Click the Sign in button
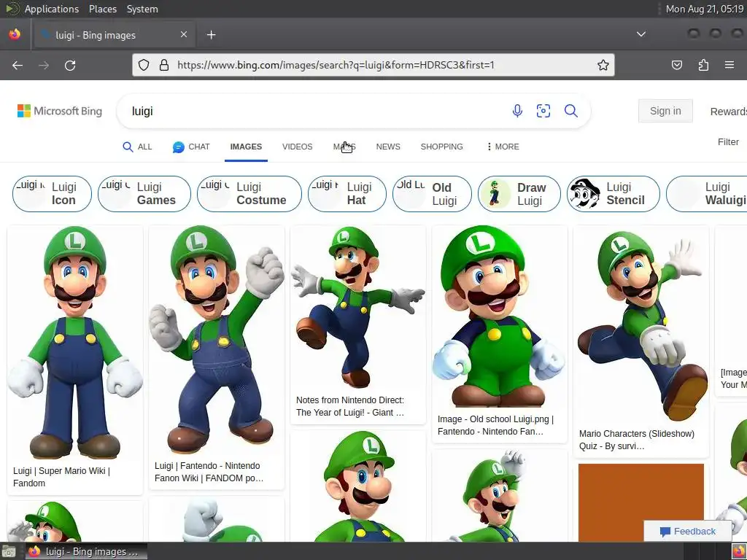Image resolution: width=747 pixels, height=560 pixels. click(665, 111)
